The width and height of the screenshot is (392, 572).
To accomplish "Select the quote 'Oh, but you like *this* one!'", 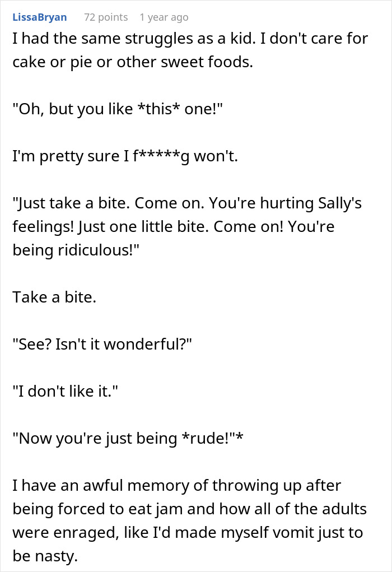I will click(118, 109).
